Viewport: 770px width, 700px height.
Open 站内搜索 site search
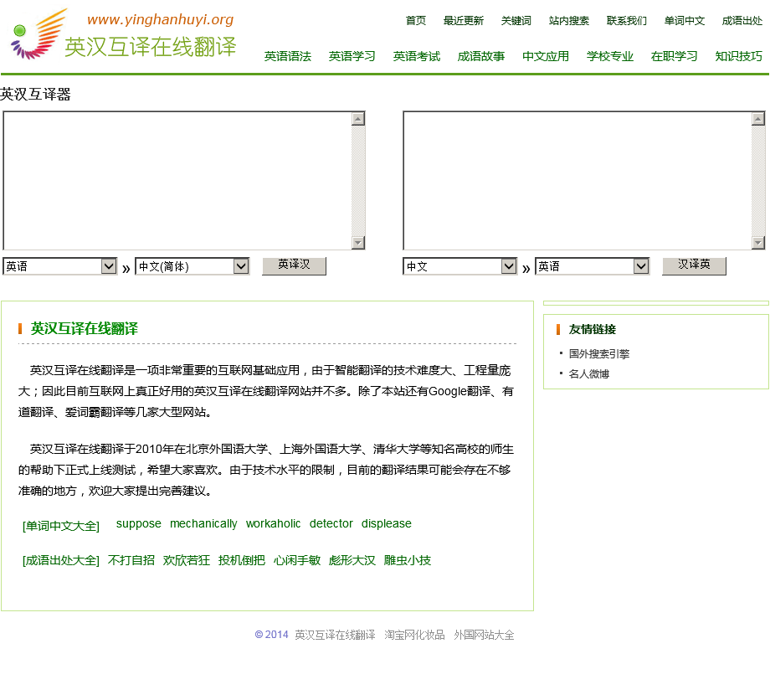pyautogui.click(x=568, y=21)
